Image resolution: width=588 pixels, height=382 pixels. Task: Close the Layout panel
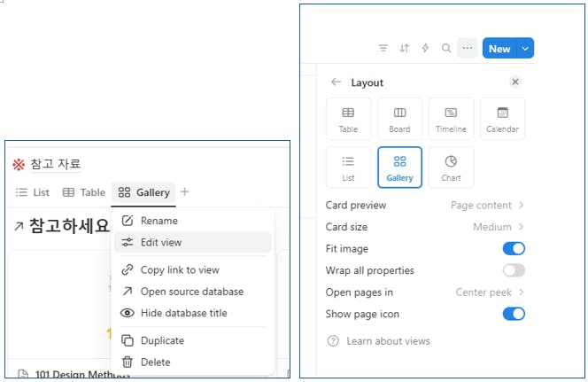(x=516, y=82)
